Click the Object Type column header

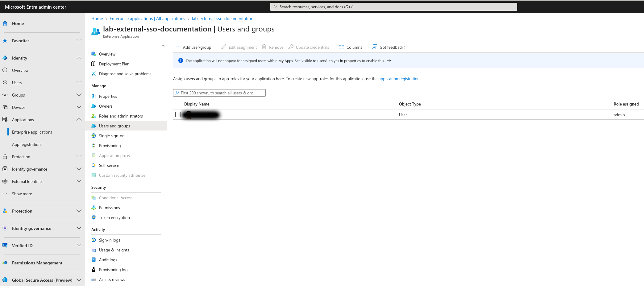pos(410,104)
